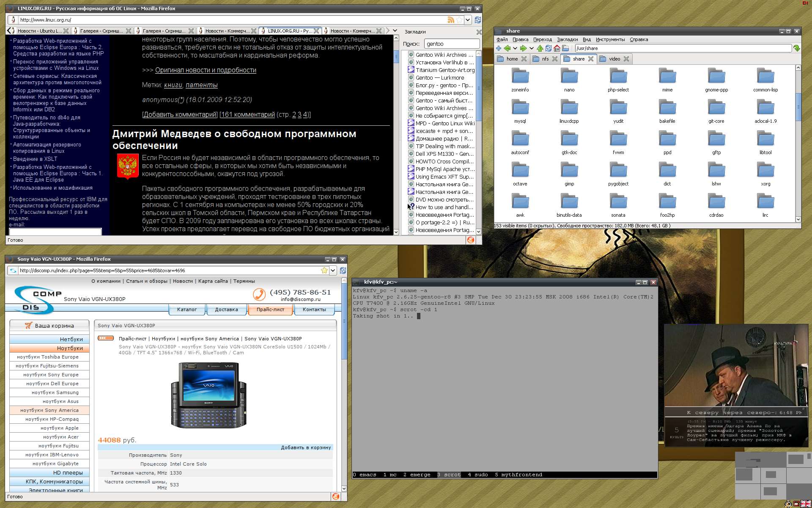Click the green Go arrow beside path field
This screenshot has width=812, height=508.
tap(796, 48)
